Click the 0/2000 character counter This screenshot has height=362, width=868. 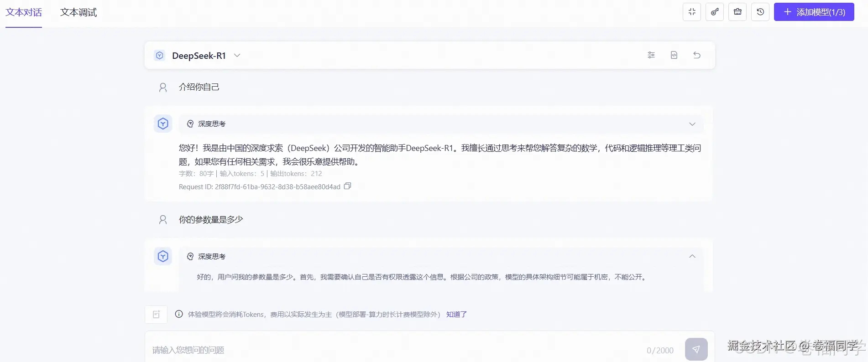[x=660, y=350]
